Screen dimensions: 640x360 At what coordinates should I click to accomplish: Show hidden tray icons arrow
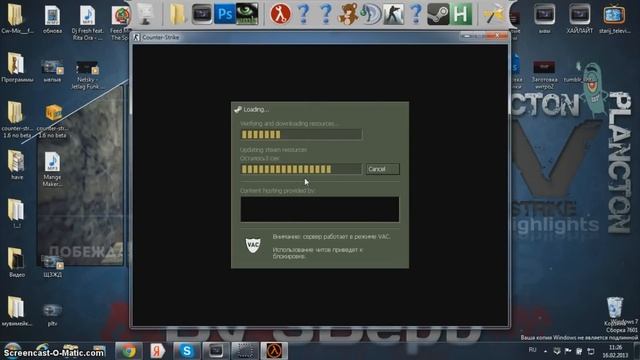point(545,351)
